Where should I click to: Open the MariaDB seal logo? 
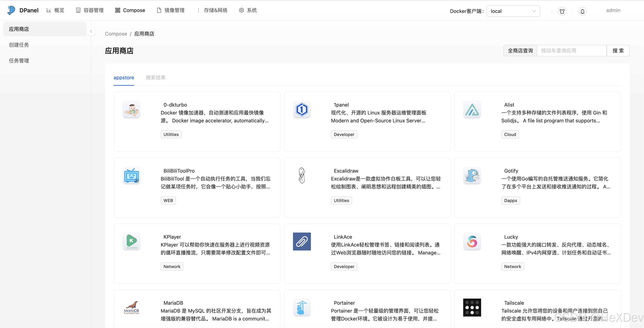click(x=132, y=308)
